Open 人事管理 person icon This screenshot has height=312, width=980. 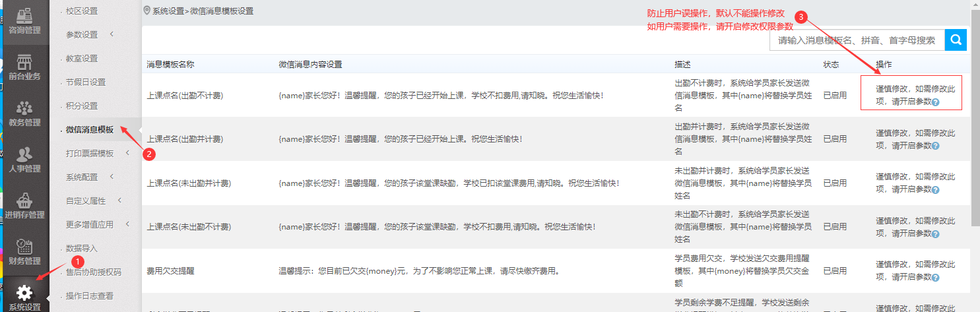pos(24,154)
